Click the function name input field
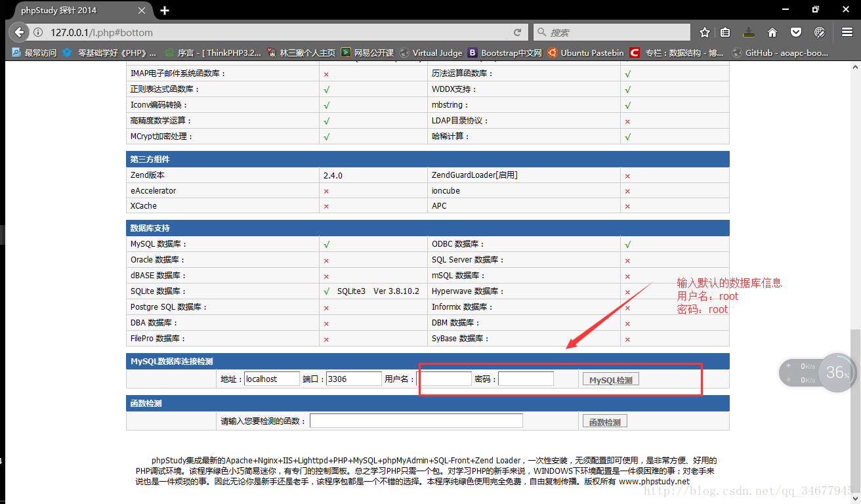This screenshot has height=504, width=861. coord(416,421)
